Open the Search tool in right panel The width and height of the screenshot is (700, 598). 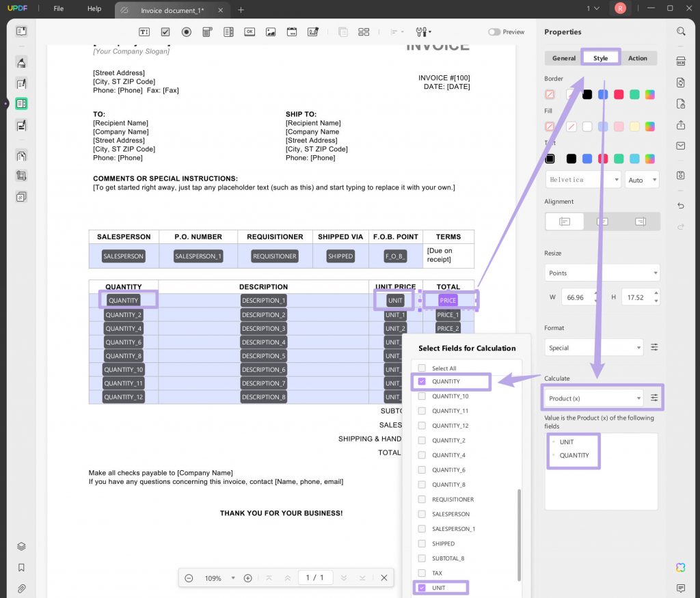click(681, 31)
